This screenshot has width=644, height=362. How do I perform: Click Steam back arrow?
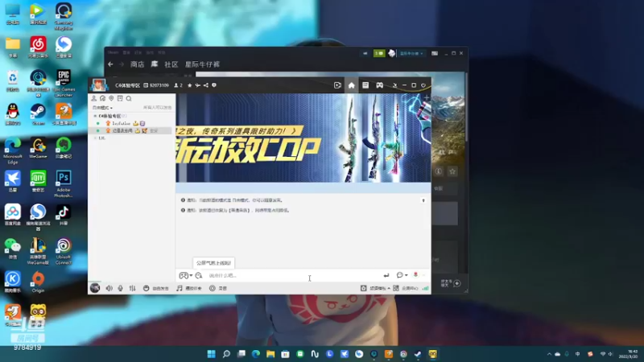[110, 64]
